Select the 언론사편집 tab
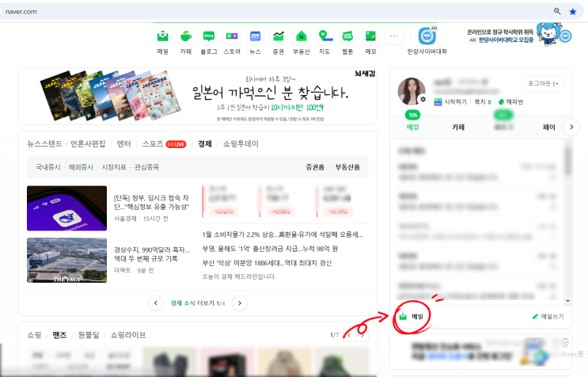This screenshot has width=588, height=377. coord(88,143)
